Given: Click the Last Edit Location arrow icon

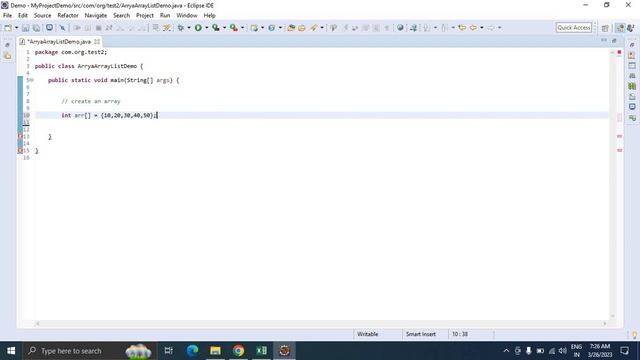Looking at the screenshot, I should pos(462,28).
